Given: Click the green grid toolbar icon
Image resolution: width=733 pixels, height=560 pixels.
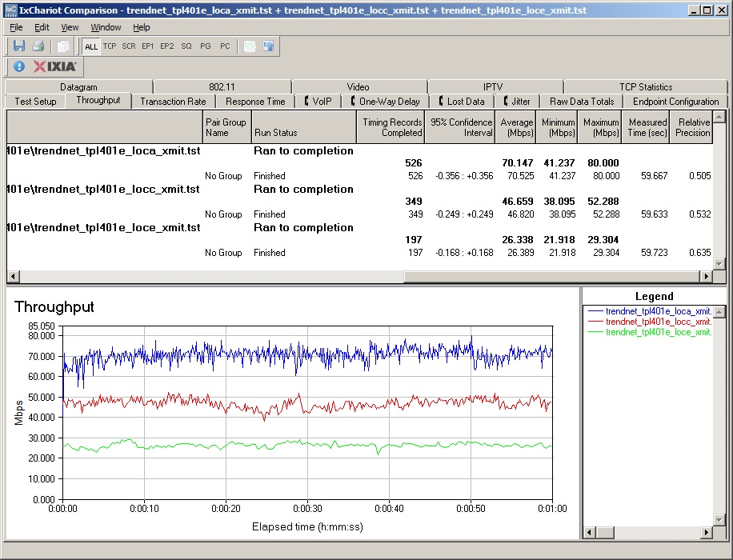Looking at the screenshot, I should [250, 46].
